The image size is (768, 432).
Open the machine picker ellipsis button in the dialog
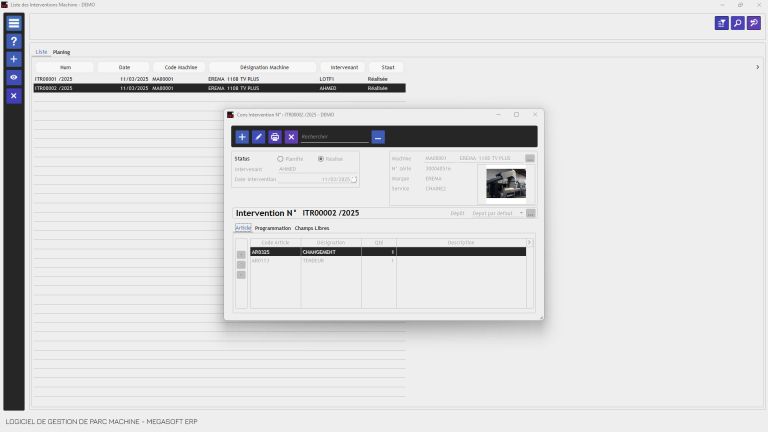click(x=530, y=158)
